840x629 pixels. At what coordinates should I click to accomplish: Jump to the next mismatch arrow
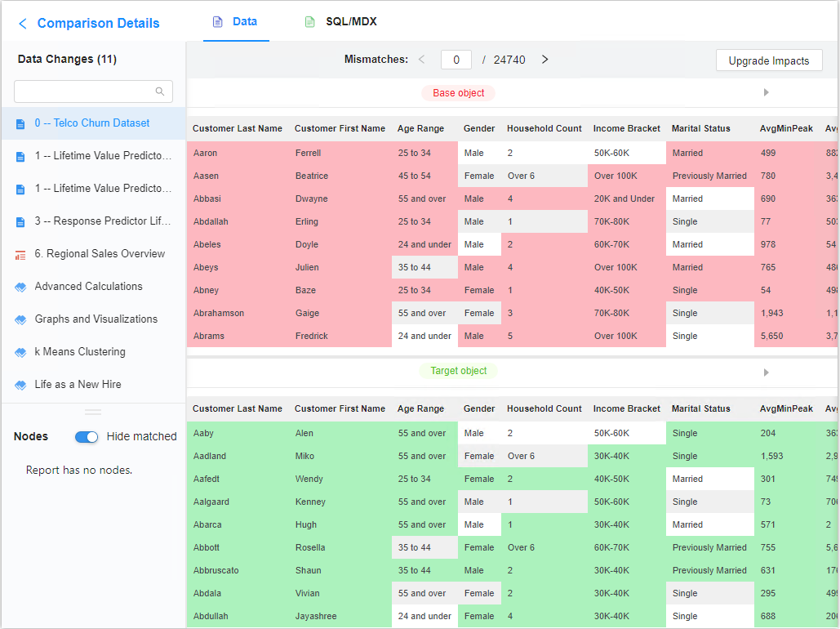point(545,60)
